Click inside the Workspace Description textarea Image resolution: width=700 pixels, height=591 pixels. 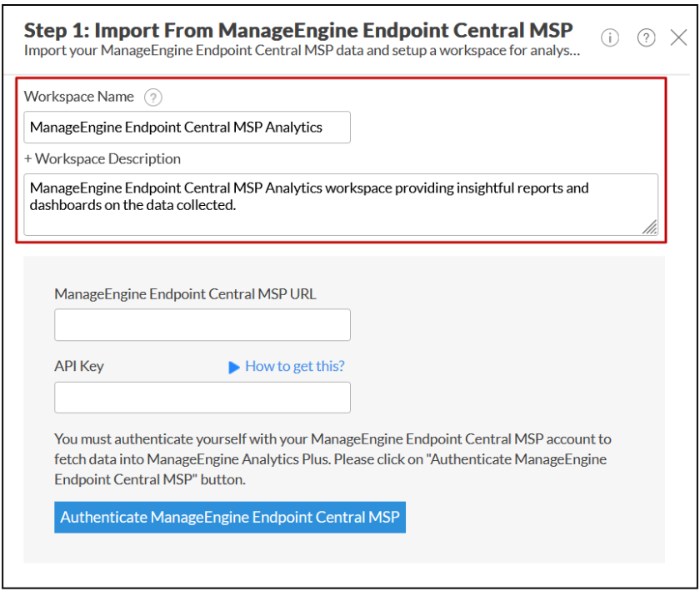pyautogui.click(x=341, y=204)
